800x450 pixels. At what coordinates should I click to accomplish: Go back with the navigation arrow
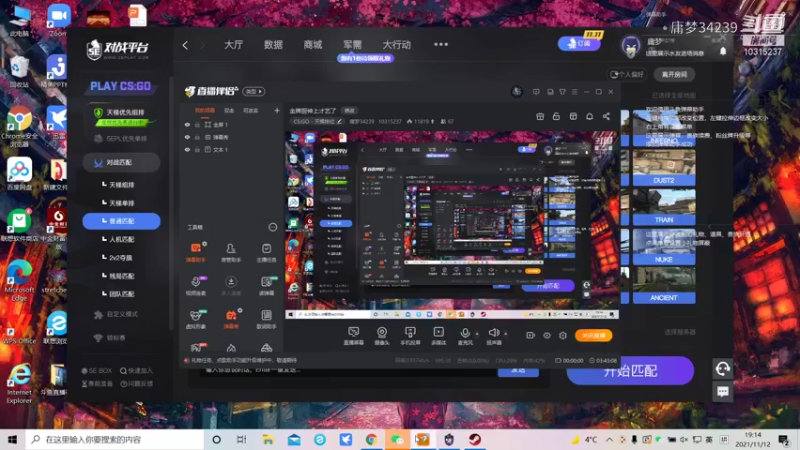[185, 45]
